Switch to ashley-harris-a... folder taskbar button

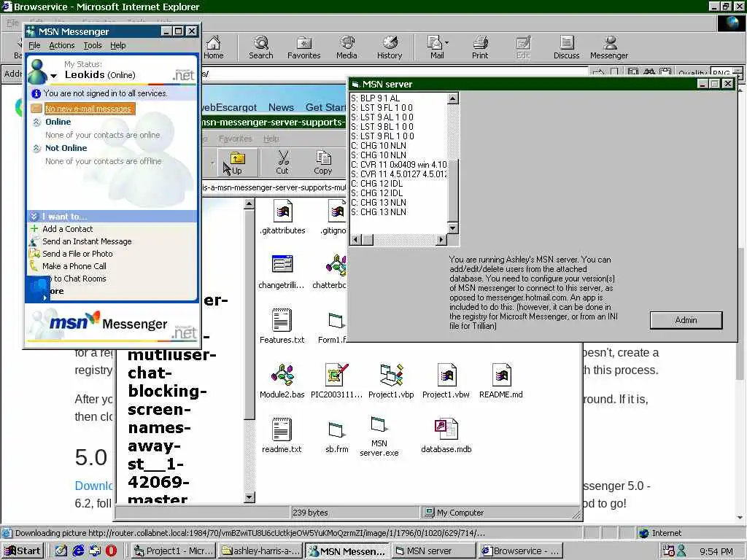tap(260, 551)
